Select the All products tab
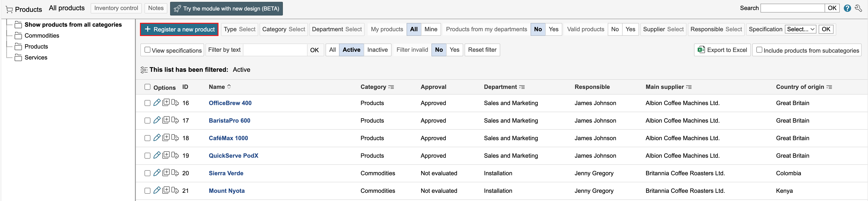 (x=67, y=8)
